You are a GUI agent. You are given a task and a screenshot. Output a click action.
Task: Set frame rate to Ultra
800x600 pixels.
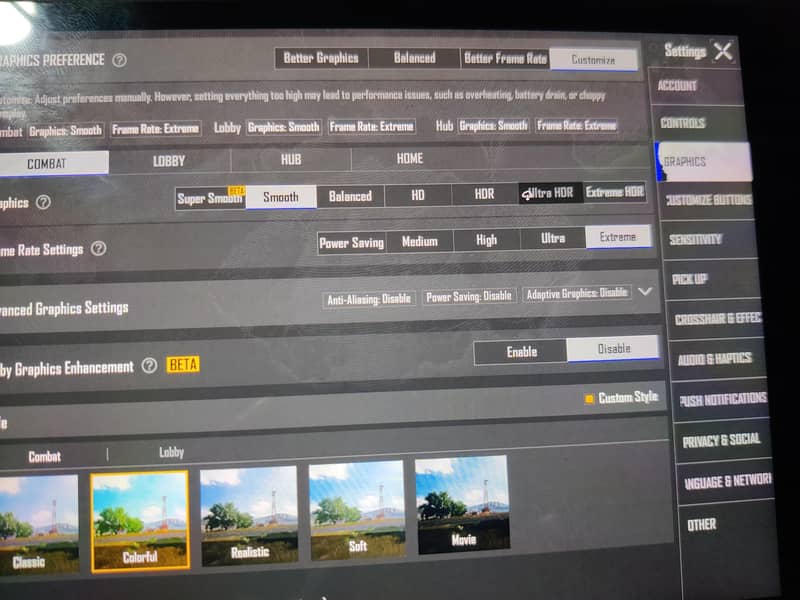553,238
